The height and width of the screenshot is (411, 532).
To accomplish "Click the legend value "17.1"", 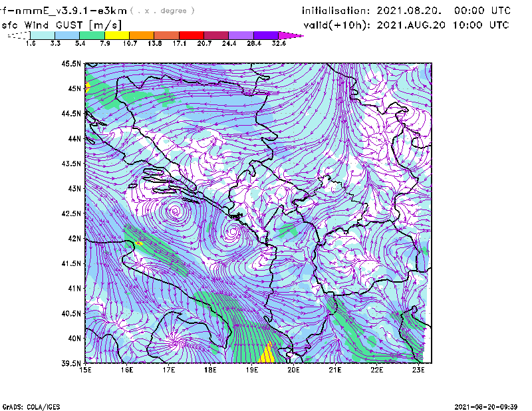I will 180,43.
